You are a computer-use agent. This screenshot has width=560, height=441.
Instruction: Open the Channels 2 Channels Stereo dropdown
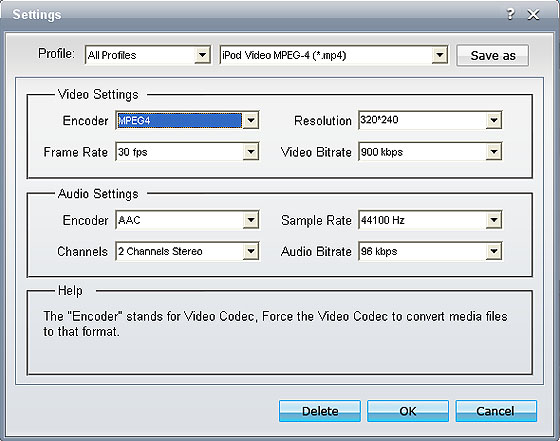[x=251, y=251]
